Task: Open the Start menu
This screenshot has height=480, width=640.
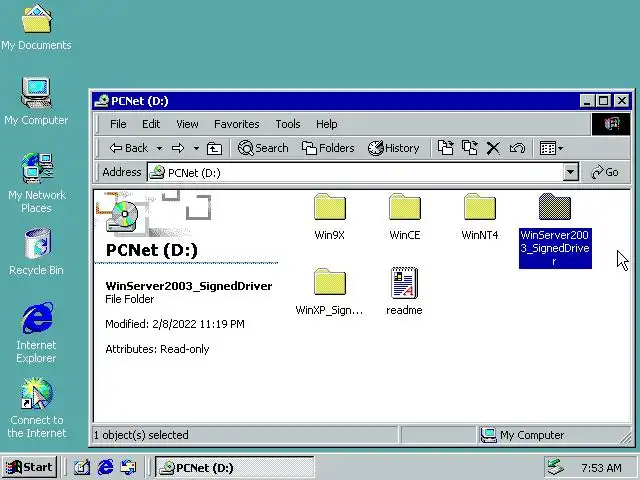Action: pos(30,467)
